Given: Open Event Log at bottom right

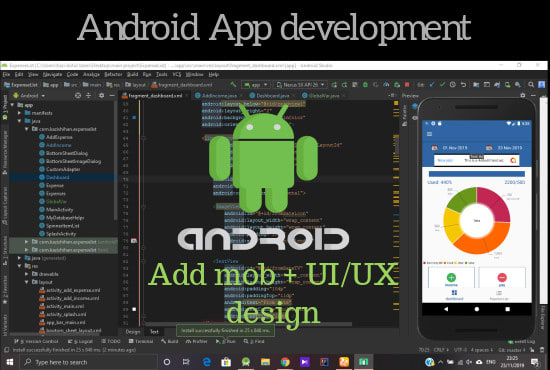Looking at the screenshot, I should pyautogui.click(x=522, y=341).
